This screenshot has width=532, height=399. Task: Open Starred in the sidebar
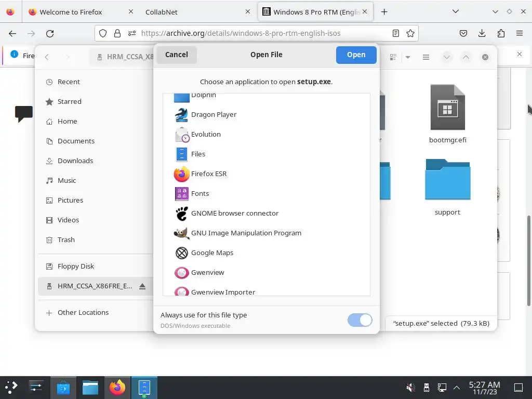[x=96, y=101]
